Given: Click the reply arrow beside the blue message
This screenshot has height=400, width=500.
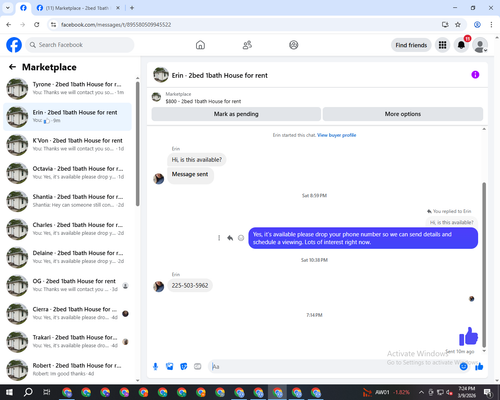Looking at the screenshot, I should point(230,238).
